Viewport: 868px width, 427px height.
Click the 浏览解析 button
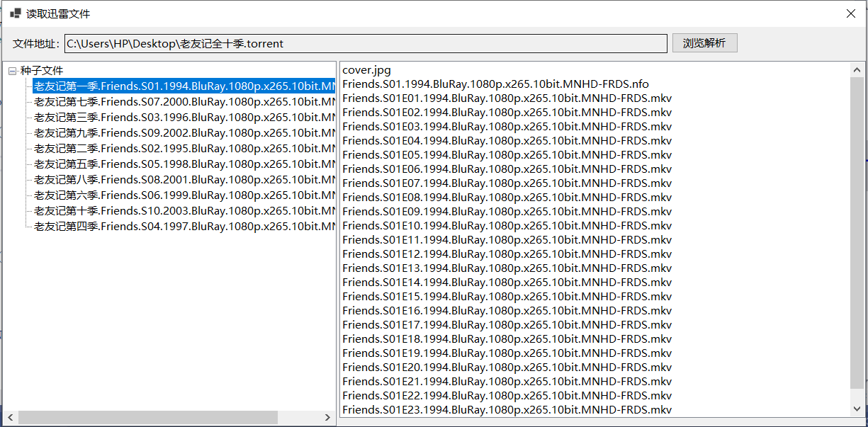(x=704, y=42)
